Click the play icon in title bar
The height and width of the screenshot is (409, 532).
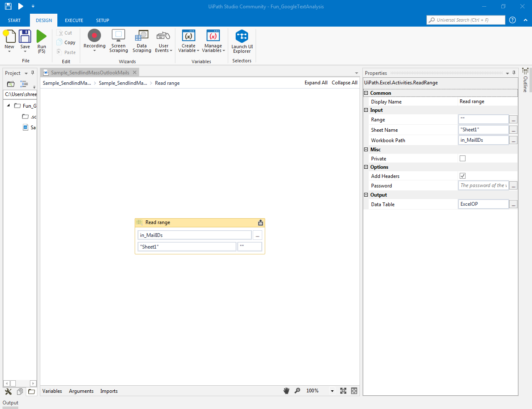pyautogui.click(x=20, y=6)
